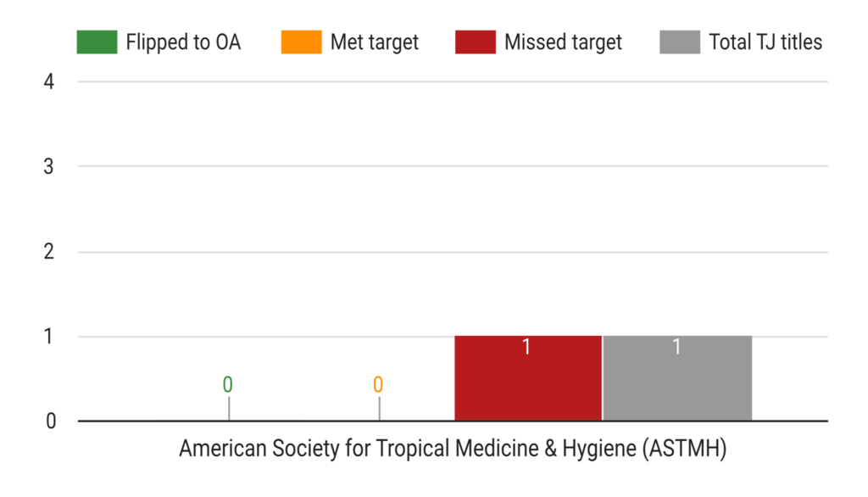Click the ASTMH category axis label
Viewport: 868px width, 497px height.
pos(453,449)
